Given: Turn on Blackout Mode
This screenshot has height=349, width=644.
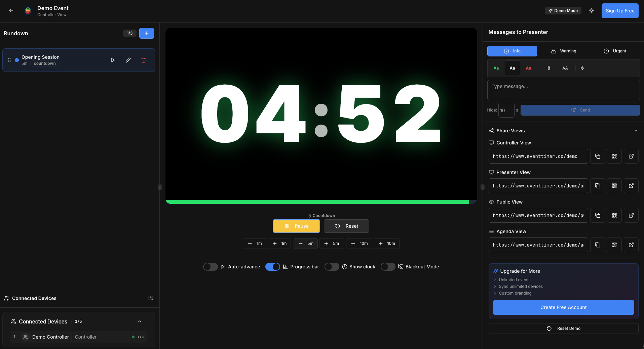Looking at the screenshot, I should click(x=387, y=266).
